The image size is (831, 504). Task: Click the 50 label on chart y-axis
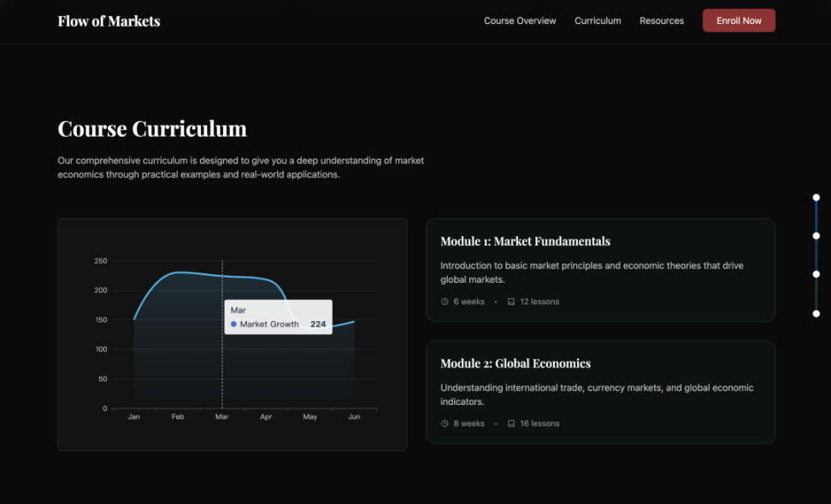coord(103,379)
